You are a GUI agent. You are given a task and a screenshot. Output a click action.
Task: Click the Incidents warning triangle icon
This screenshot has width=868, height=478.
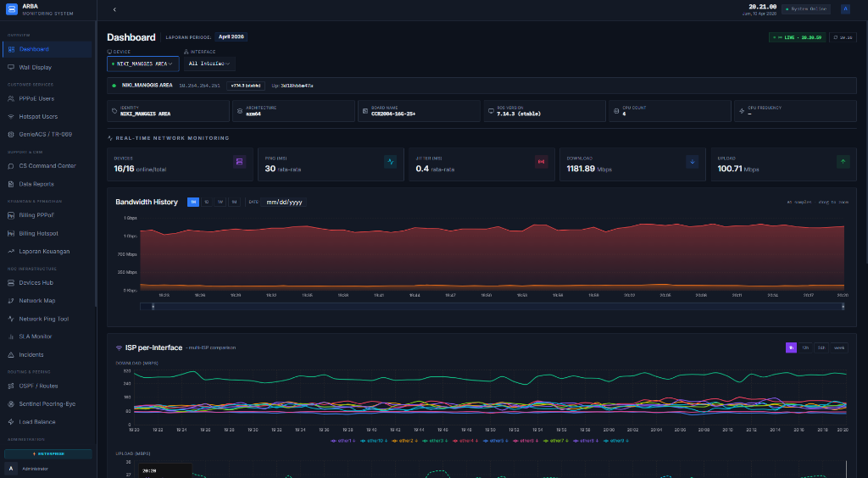[12, 354]
